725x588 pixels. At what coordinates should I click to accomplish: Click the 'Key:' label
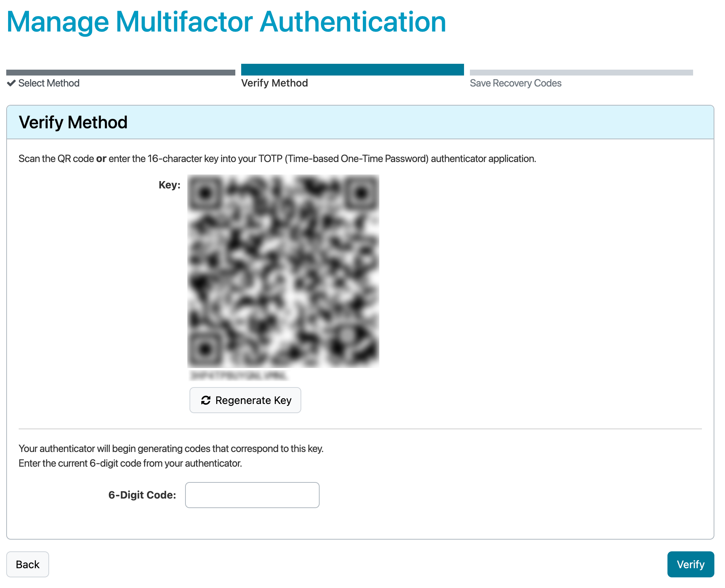click(170, 185)
